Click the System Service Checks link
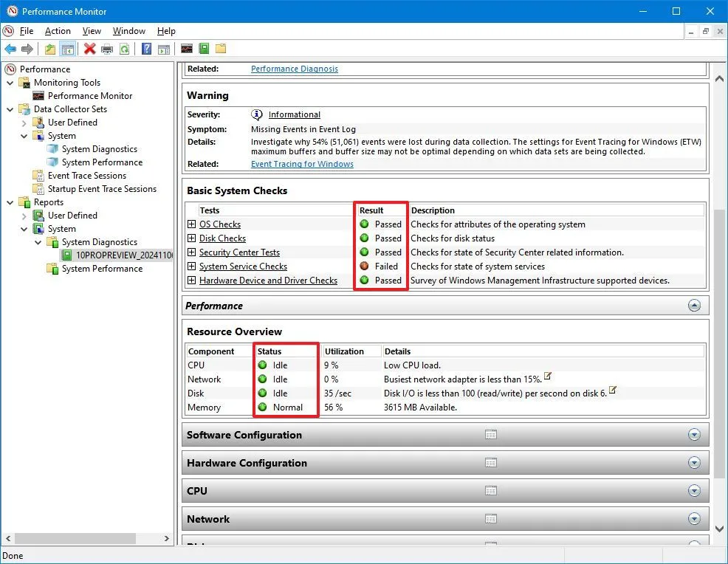Image resolution: width=728 pixels, height=564 pixels. [x=243, y=266]
